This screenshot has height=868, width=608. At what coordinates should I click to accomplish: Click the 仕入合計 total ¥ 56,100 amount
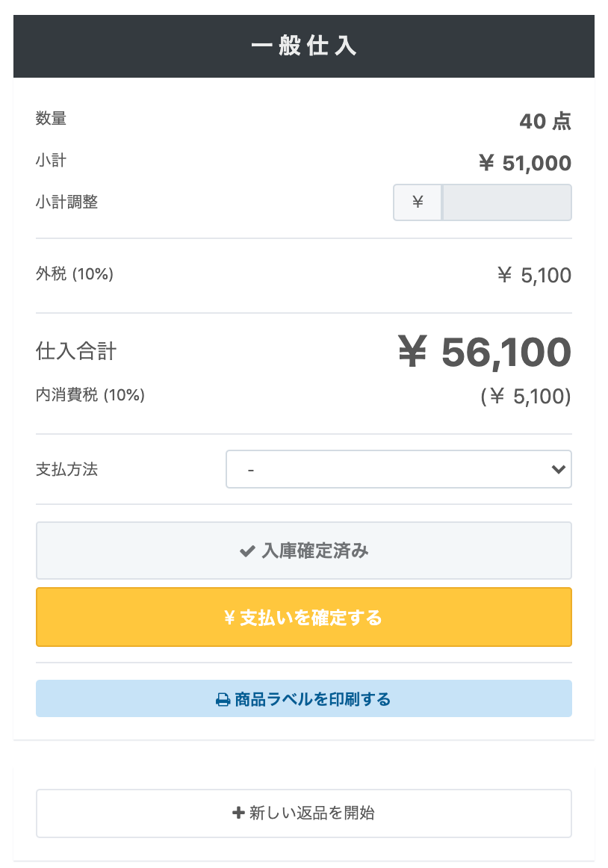tap(485, 352)
